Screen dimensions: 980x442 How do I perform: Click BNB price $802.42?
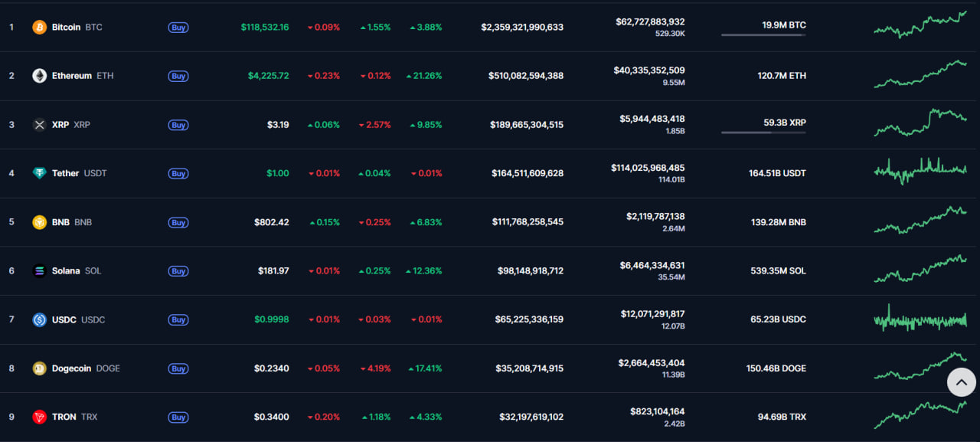click(272, 222)
